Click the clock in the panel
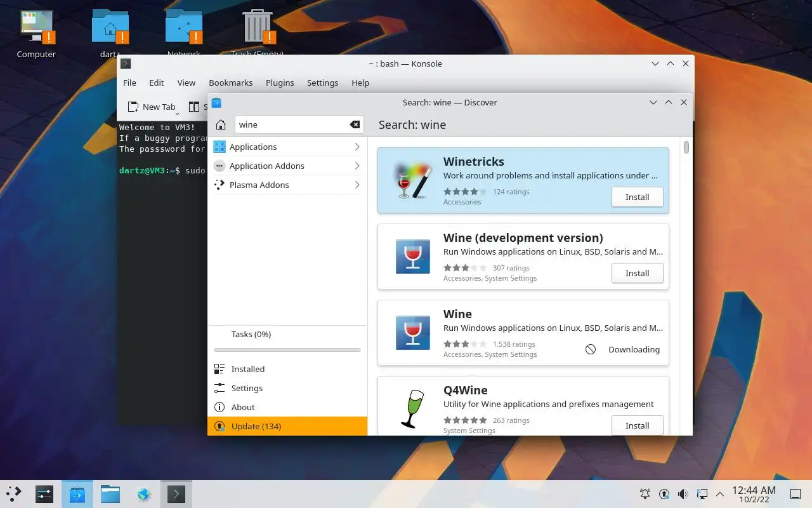This screenshot has width=812, height=508. click(x=754, y=494)
